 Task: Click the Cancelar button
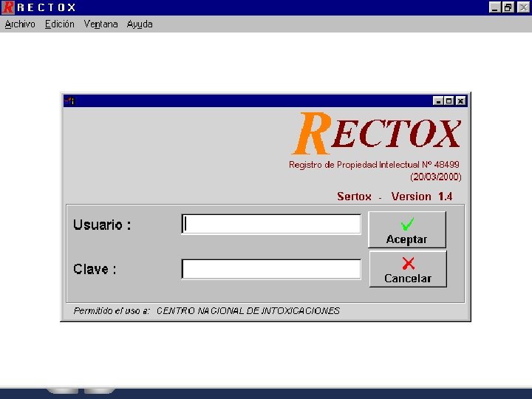click(408, 269)
